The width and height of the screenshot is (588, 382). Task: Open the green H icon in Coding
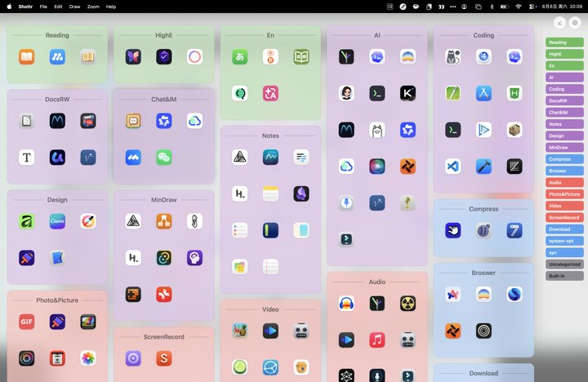pyautogui.click(x=514, y=93)
